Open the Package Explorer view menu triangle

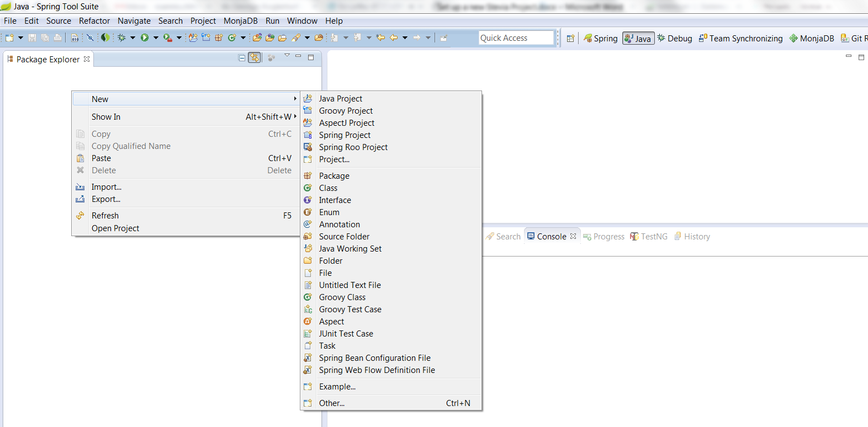click(287, 55)
